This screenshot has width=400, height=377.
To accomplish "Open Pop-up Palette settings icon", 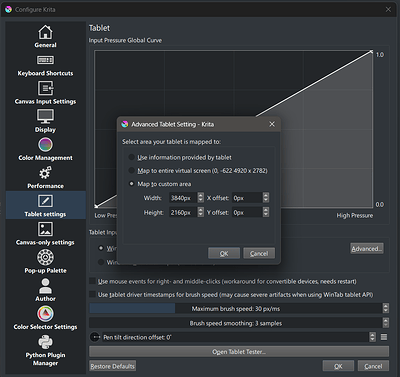I will (x=45, y=257).
